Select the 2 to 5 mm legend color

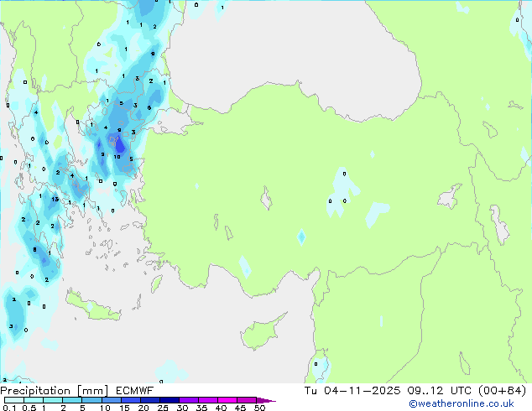coord(72,400)
